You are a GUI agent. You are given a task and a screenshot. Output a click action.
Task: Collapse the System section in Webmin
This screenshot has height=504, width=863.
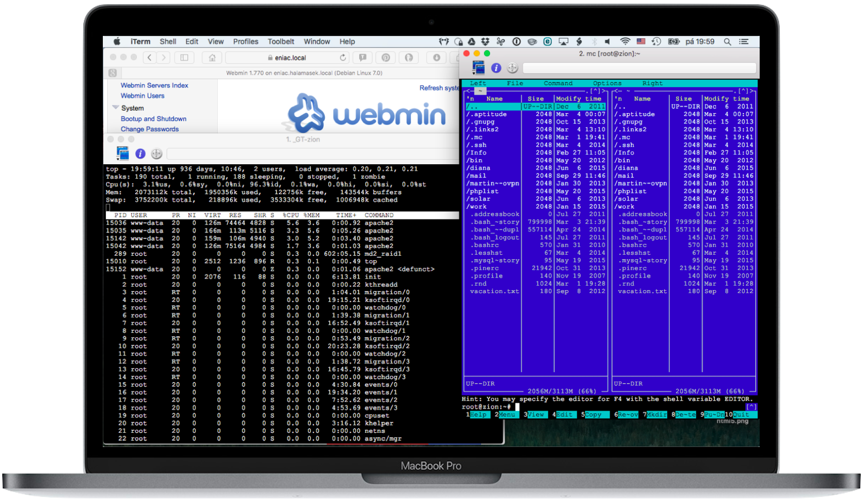coord(116,107)
